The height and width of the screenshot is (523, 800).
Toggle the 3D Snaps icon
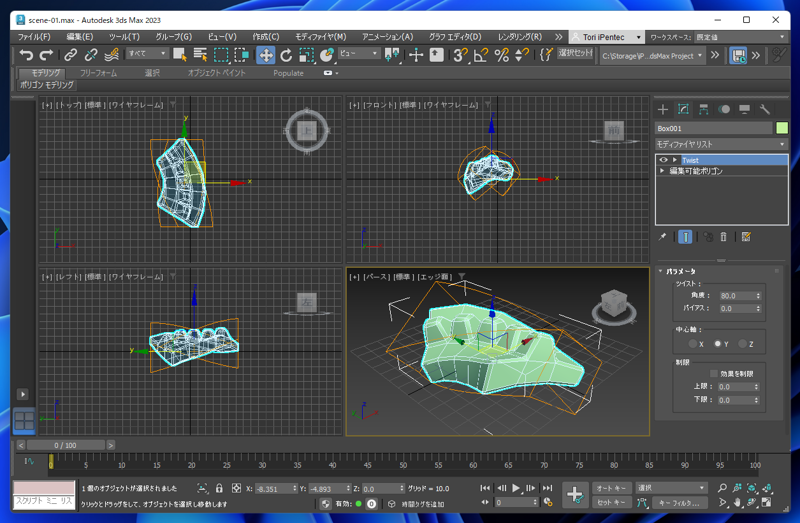click(460, 55)
